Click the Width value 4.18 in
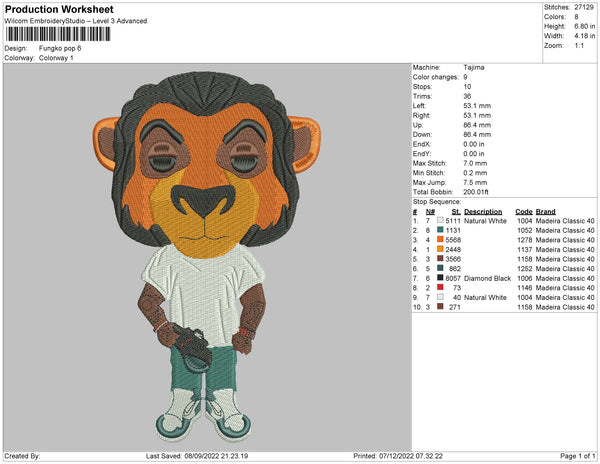This screenshot has height=464, width=600. pos(584,36)
